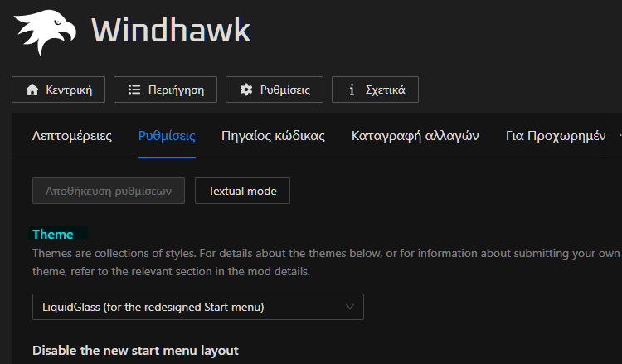622x364 pixels.
Task: Open the Σχετικά about button
Action: (x=375, y=90)
